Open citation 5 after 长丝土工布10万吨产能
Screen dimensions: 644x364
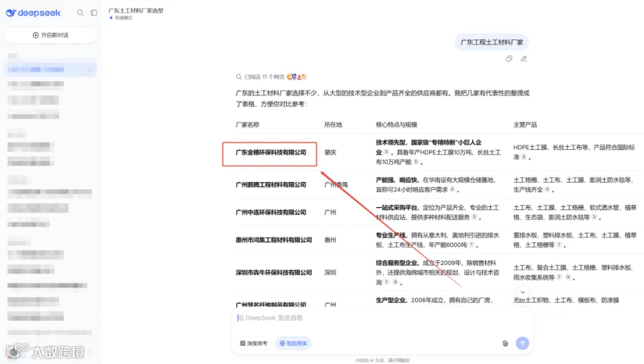tap(416, 162)
